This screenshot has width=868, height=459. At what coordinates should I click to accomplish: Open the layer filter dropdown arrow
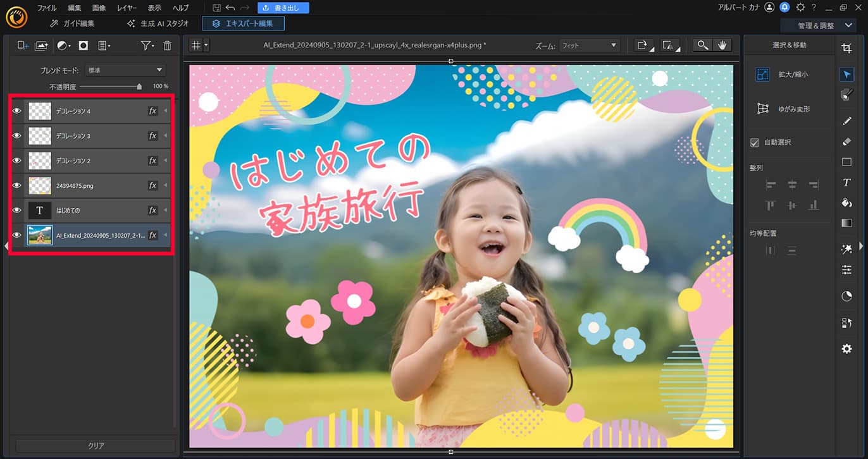(x=152, y=45)
